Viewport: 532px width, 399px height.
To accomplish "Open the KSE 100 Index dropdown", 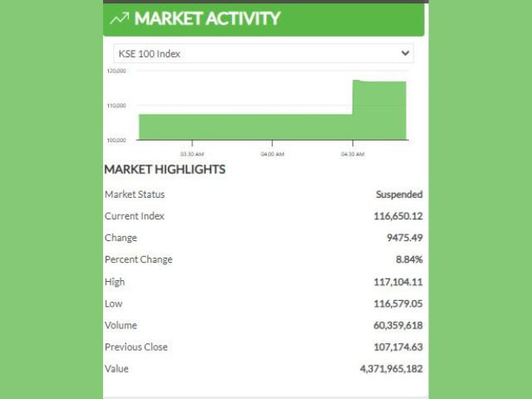I will click(x=263, y=53).
